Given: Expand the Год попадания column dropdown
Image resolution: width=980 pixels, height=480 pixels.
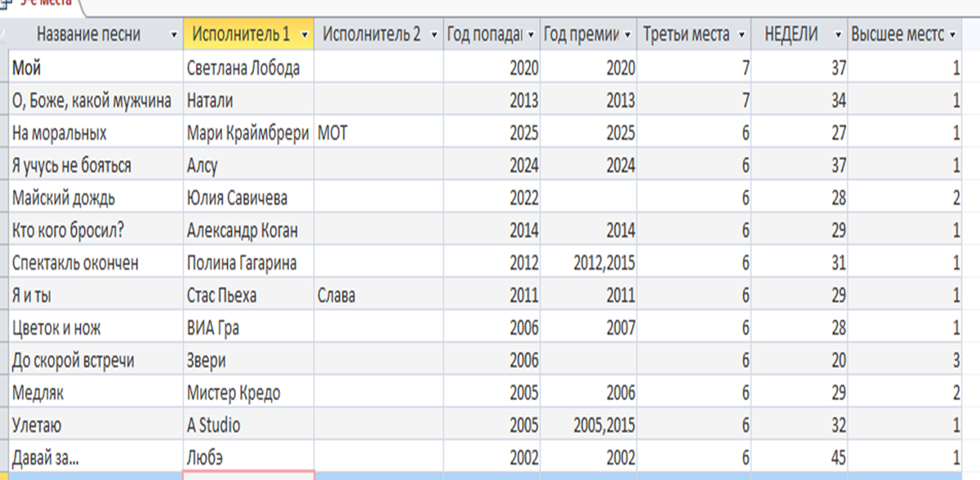Looking at the screenshot, I should 532,35.
